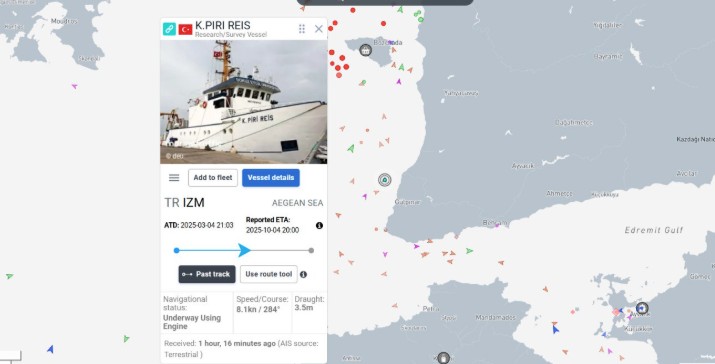Screen dimensions: 715x364
Task: Close the K.PIRI REIS vessel popup
Action: tap(319, 29)
